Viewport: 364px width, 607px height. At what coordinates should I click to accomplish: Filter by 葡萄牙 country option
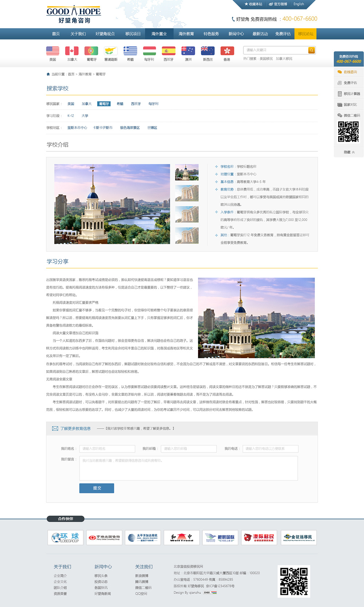click(x=104, y=104)
